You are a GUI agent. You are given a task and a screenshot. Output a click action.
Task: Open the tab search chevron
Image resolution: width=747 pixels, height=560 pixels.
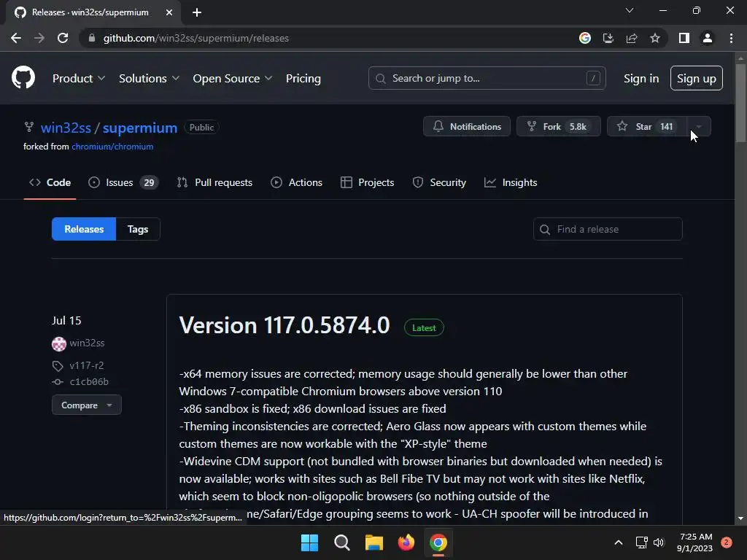630,10
